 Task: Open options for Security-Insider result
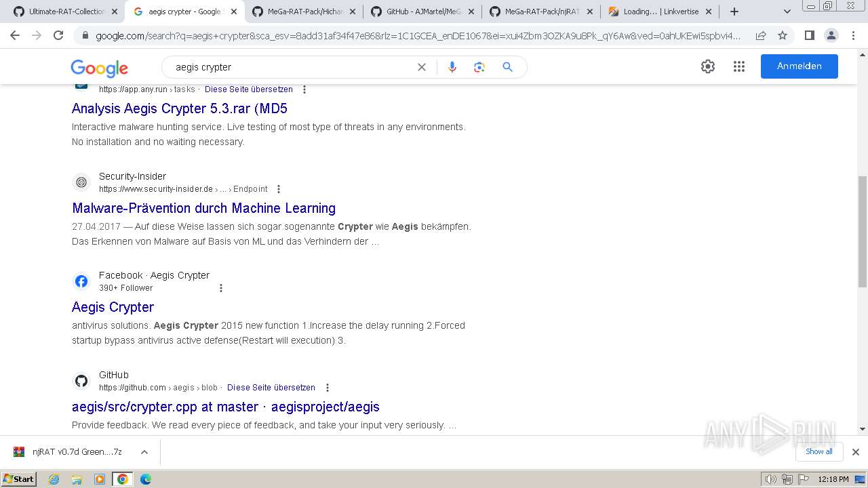(x=279, y=189)
